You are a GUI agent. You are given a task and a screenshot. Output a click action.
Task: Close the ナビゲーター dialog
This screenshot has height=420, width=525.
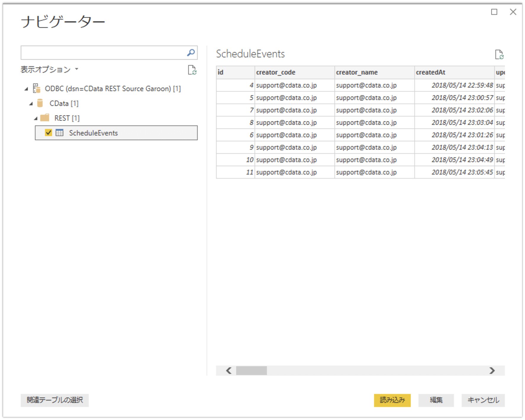[x=513, y=12]
